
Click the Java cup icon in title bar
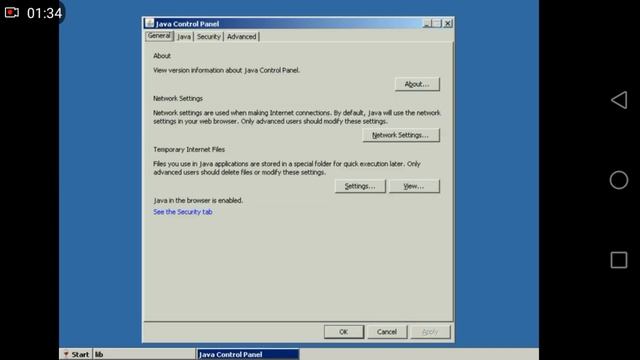click(x=149, y=23)
